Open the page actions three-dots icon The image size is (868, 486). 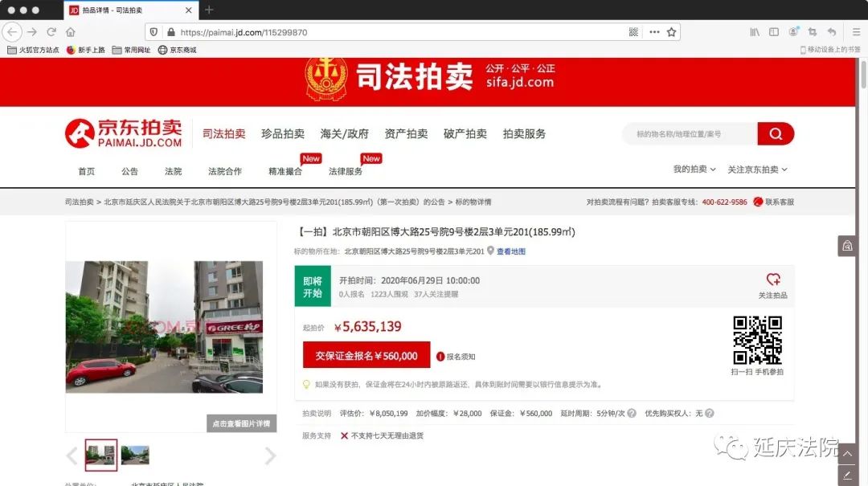pos(654,32)
